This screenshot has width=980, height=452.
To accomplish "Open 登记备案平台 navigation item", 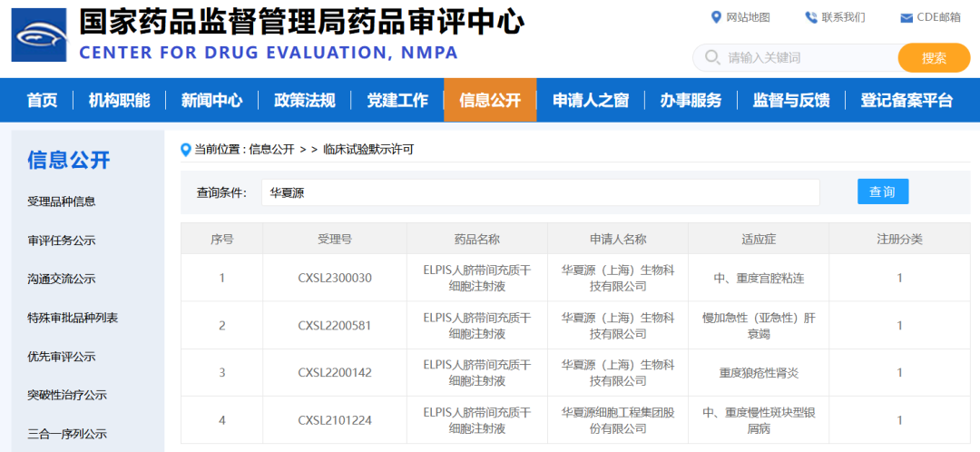I will 906,100.
